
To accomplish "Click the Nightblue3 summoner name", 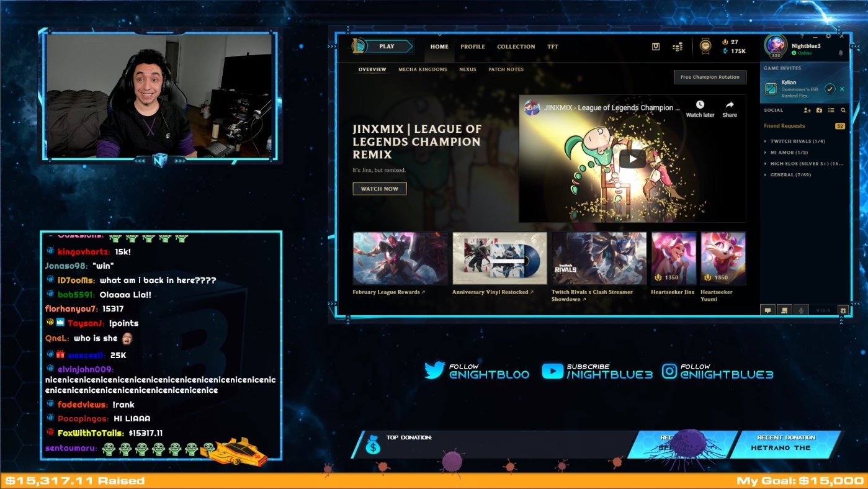I will tap(806, 46).
